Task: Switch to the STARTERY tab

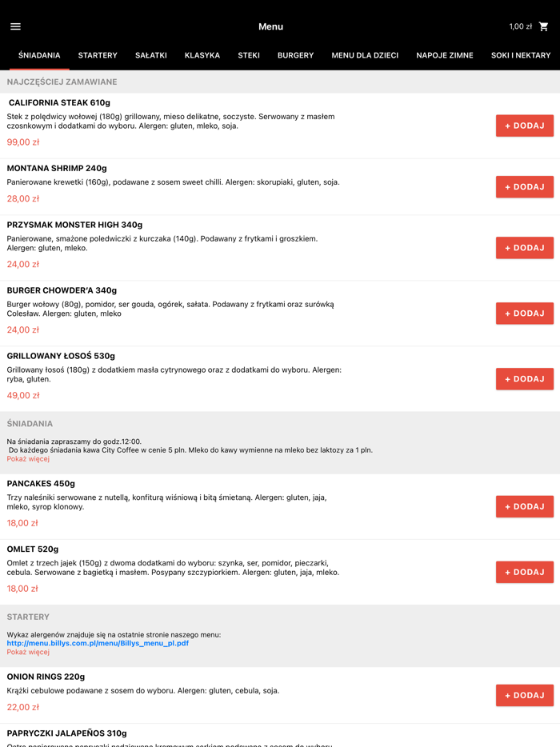Action: [x=98, y=55]
